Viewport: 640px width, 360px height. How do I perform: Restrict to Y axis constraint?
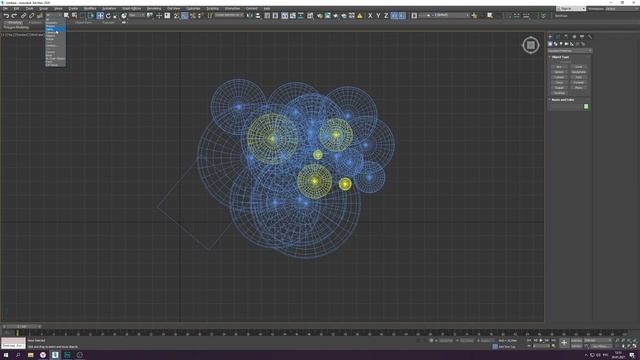pyautogui.click(x=378, y=16)
